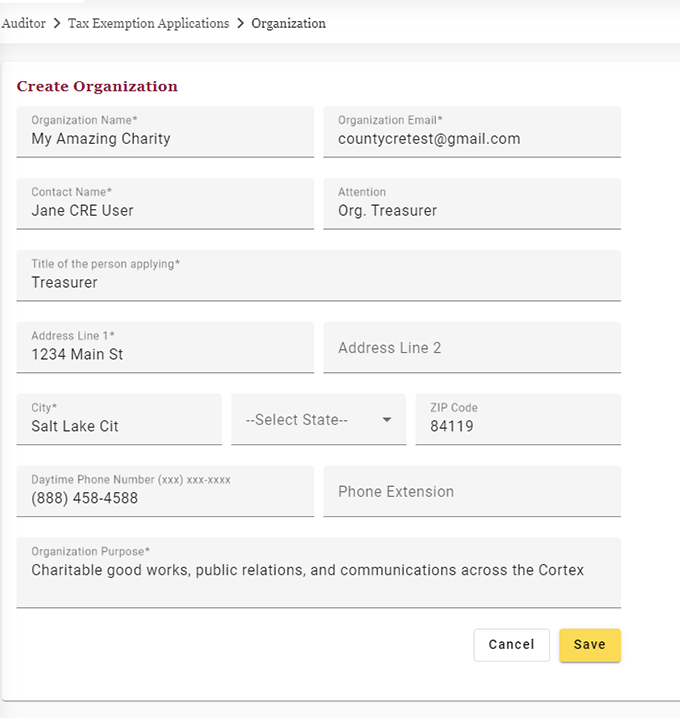This screenshot has height=718, width=680.
Task: Select the Daytime Phone Number field
Action: pos(165,498)
